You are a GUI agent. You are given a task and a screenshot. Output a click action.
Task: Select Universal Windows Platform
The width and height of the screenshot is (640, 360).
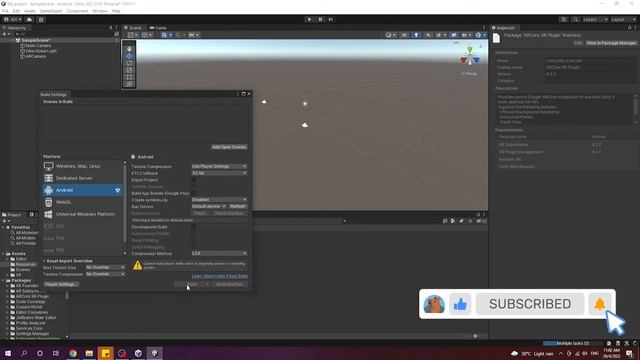tap(82, 214)
